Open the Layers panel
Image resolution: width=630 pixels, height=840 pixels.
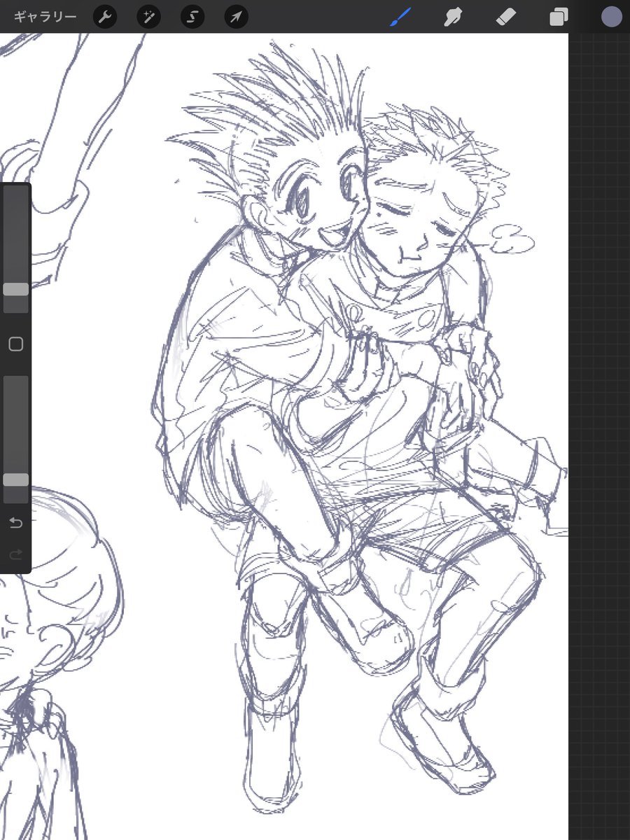(559, 17)
